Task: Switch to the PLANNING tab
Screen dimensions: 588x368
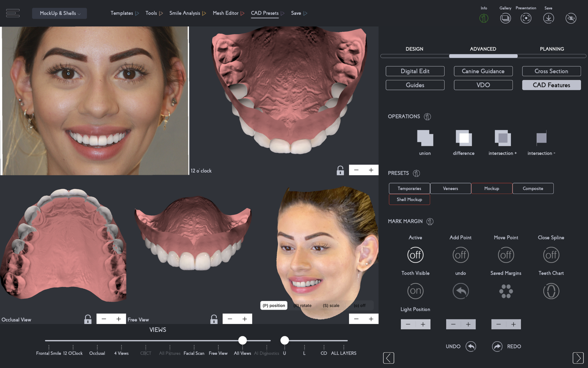Action: [x=552, y=49]
